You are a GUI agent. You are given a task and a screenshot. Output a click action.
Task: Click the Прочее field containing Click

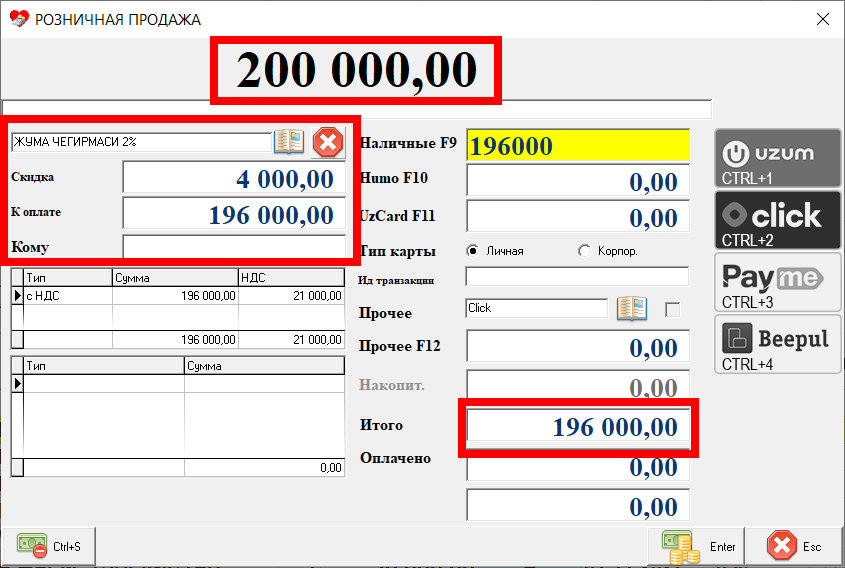point(537,308)
